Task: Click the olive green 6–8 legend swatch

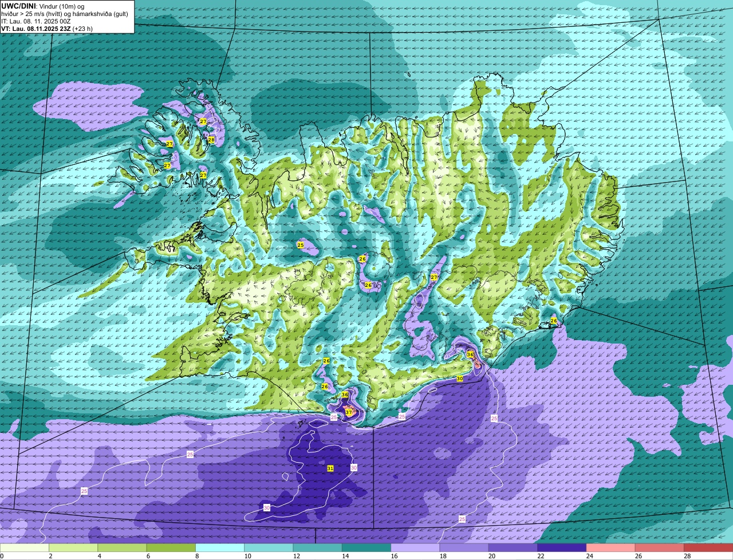Action: [x=171, y=548]
